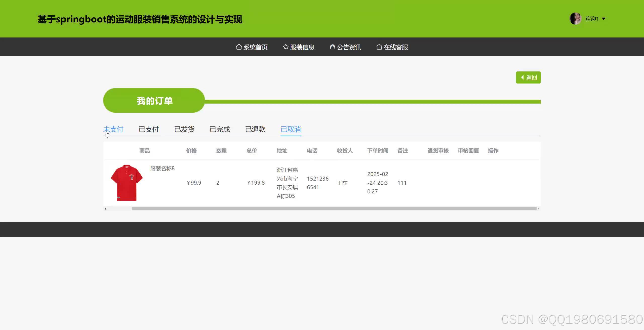
Task: Click the scrollbar left arrow
Action: [x=105, y=209]
